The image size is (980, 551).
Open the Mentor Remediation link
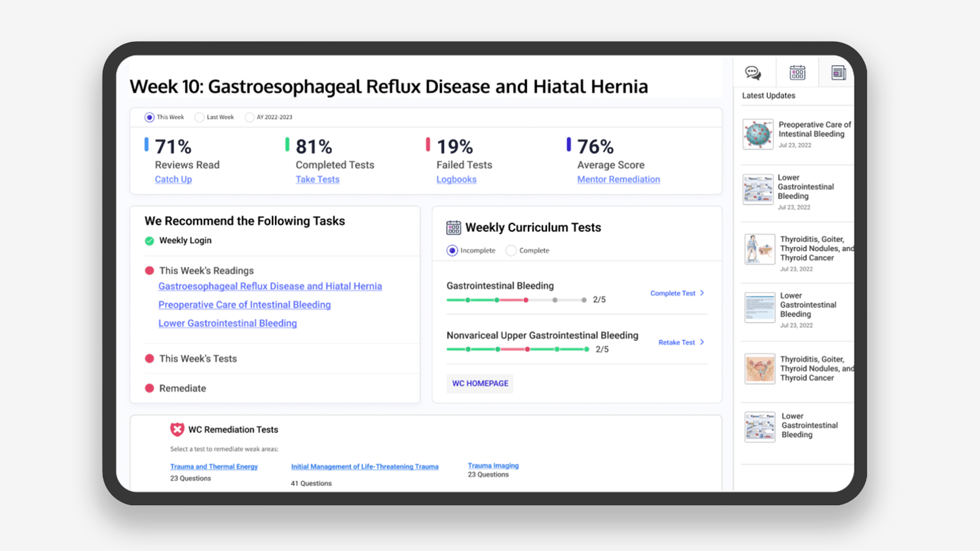click(x=618, y=179)
